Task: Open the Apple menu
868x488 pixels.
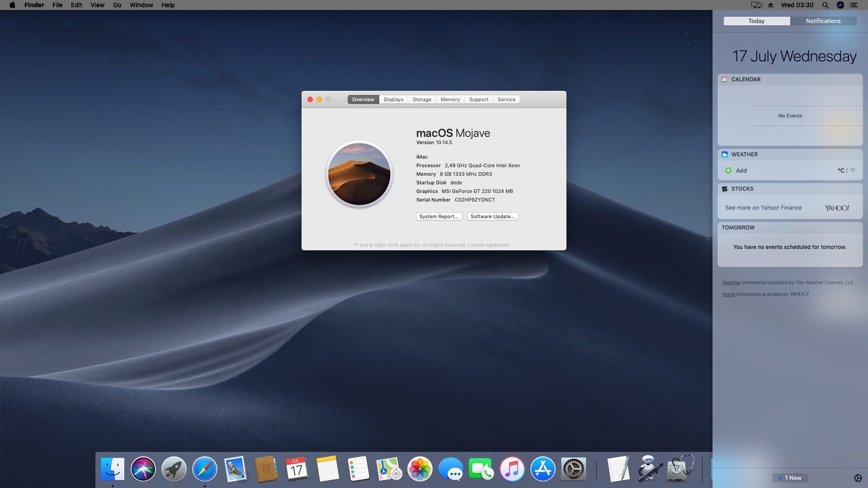Action: pos(12,5)
